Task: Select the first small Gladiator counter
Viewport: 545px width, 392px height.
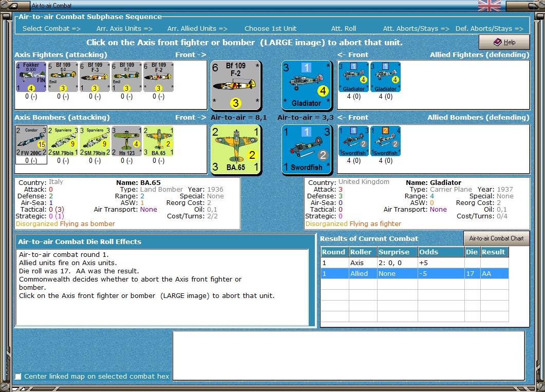Action: click(354, 77)
